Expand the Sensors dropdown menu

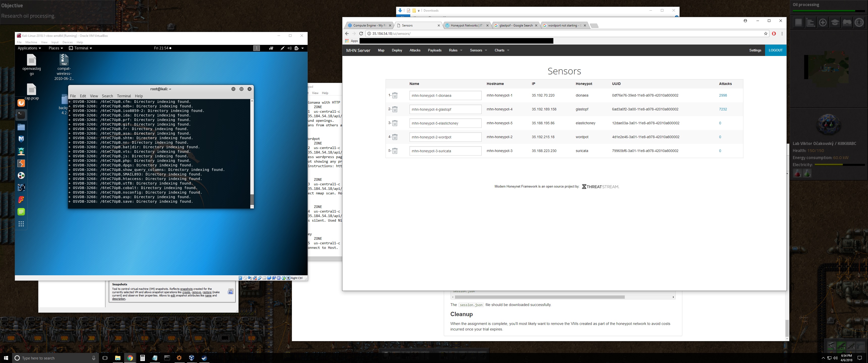click(478, 50)
